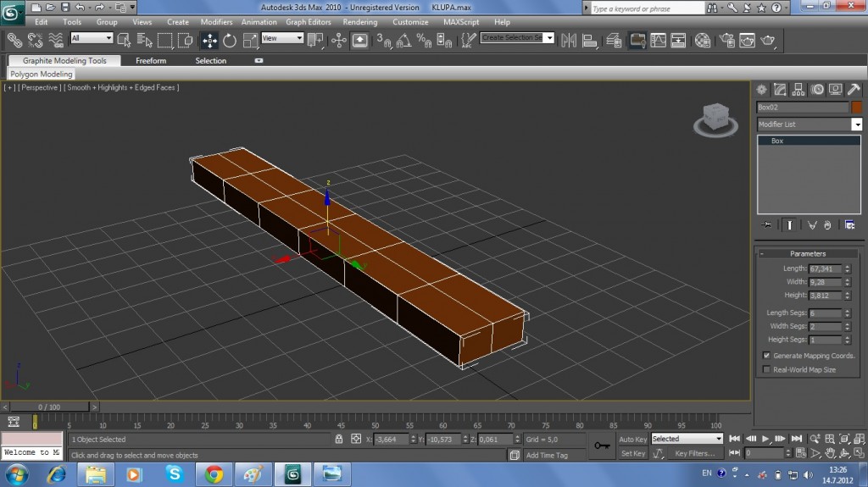Toggle Generate Mapping Coords checkbox
The image size is (868, 487).
point(766,355)
